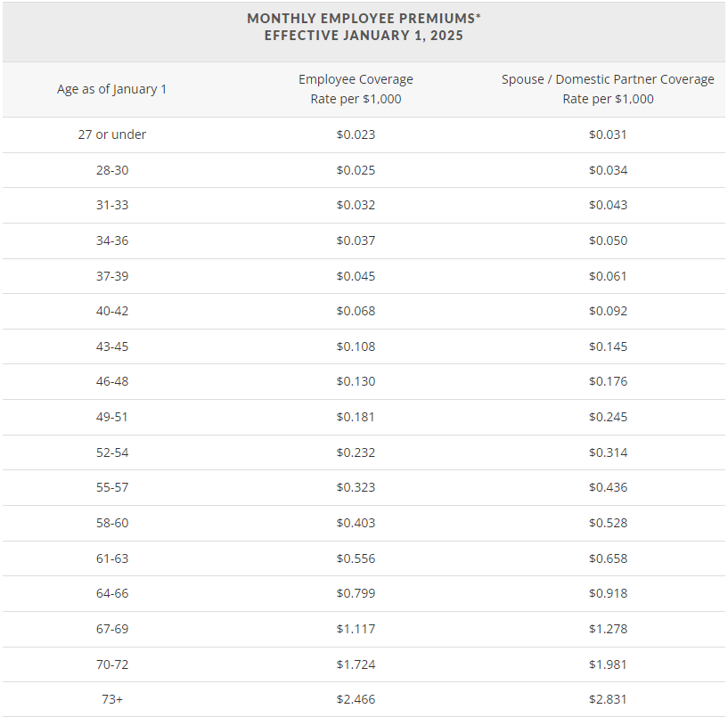Click the 'Age as of January 1' header
The height and width of the screenshot is (717, 728).
pos(112,89)
